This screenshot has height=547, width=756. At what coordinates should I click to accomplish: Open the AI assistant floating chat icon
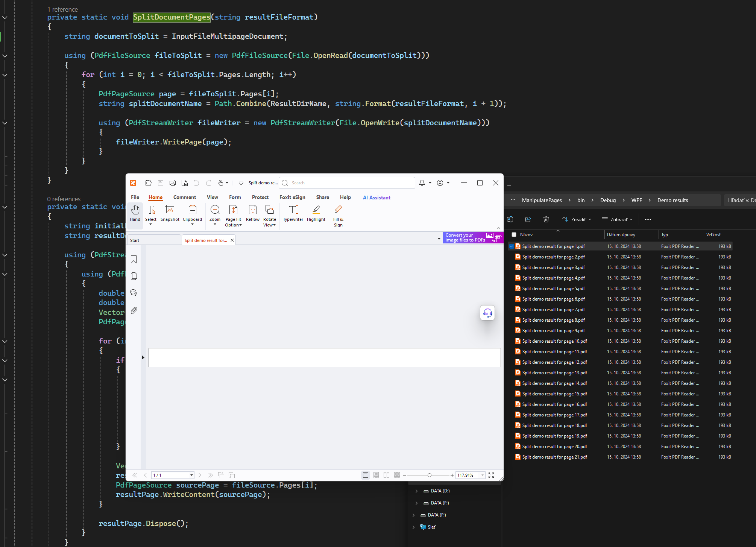tap(487, 313)
